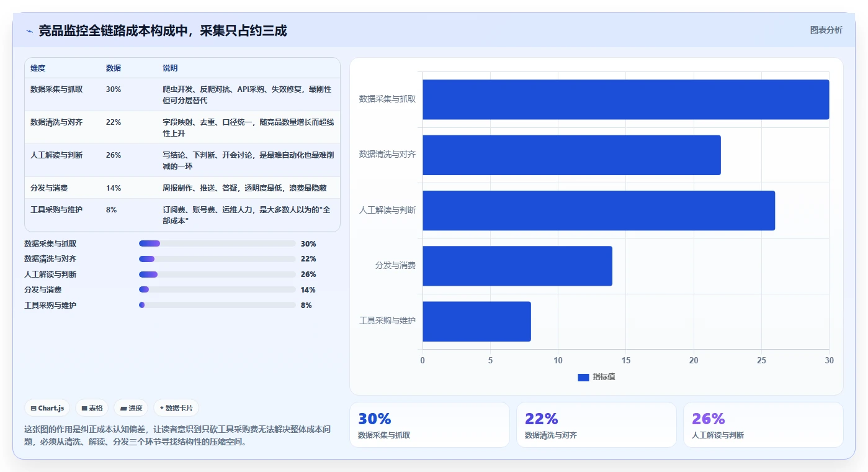
Task: Click the description starting with 写结论
Action: [248, 160]
